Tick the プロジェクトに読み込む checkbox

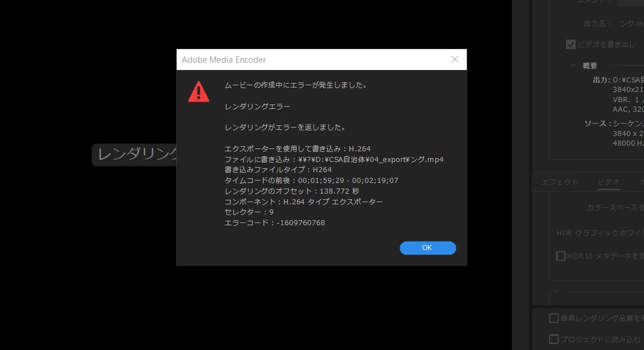point(554,339)
